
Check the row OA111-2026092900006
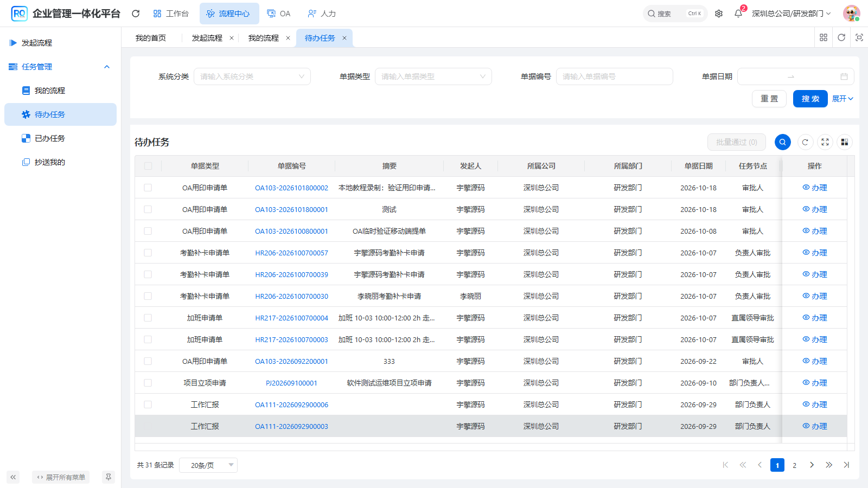point(148,404)
